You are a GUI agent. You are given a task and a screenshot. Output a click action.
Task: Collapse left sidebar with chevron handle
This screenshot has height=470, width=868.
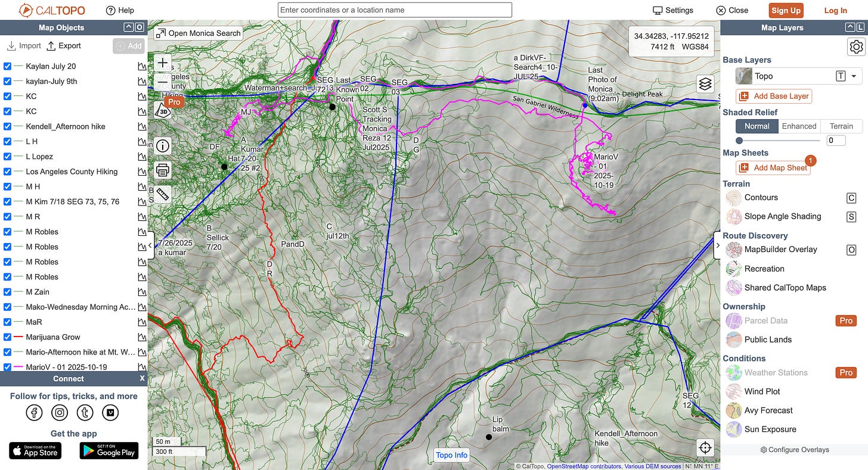(x=151, y=246)
